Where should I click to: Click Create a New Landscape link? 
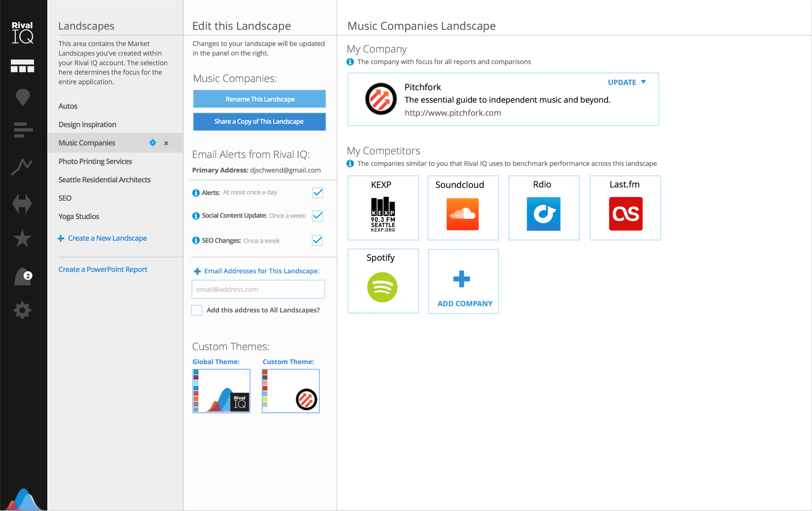point(107,238)
